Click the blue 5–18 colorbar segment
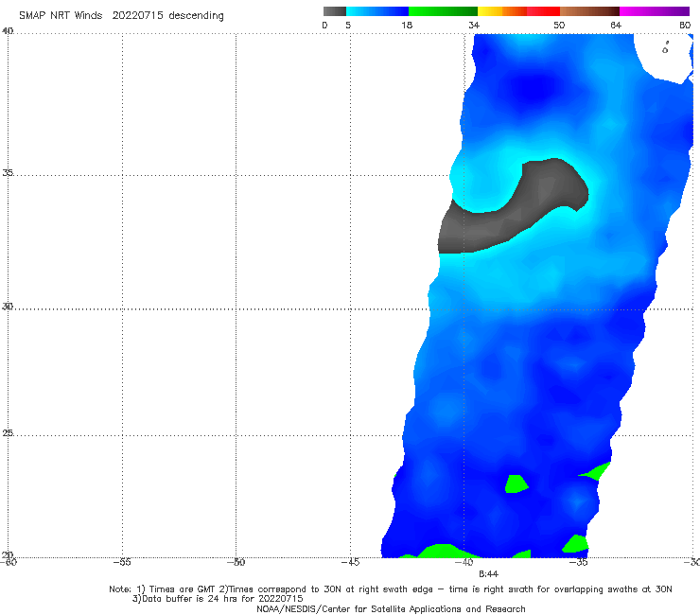The width and height of the screenshot is (700, 615). point(377,11)
